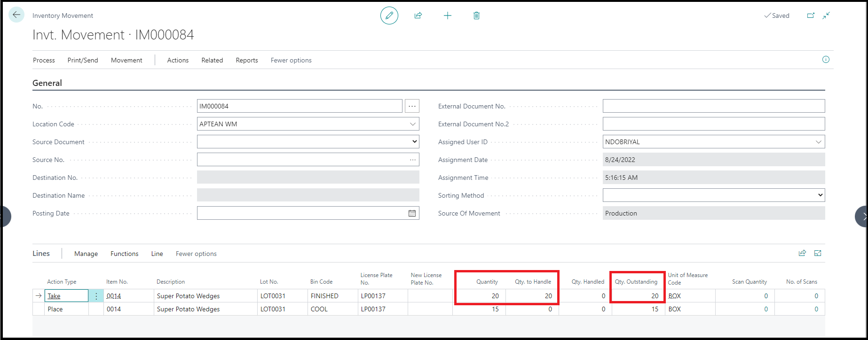The width and height of the screenshot is (868, 340).
Task: Click Fewer options in the action bar
Action: pos(291,60)
